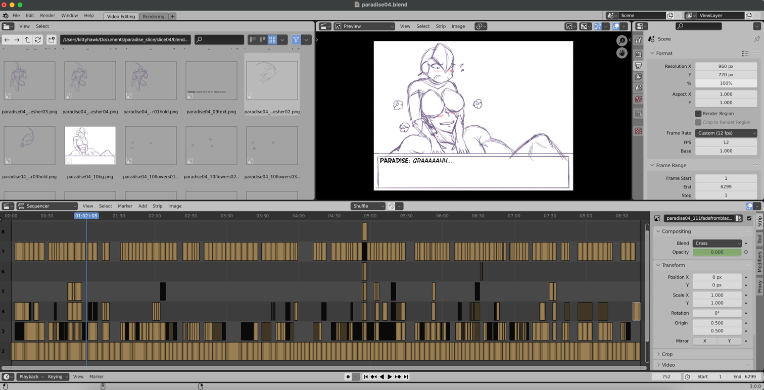Open the sequencer Marker menu

click(x=125, y=206)
